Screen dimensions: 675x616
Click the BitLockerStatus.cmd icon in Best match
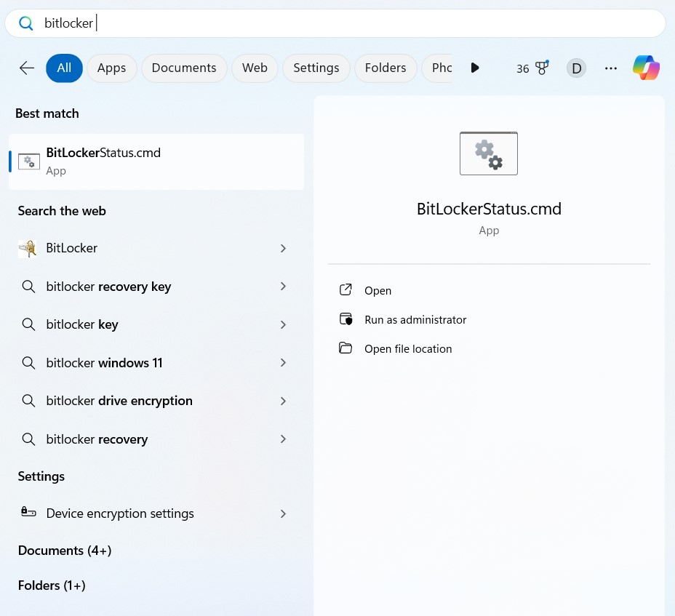coord(29,161)
